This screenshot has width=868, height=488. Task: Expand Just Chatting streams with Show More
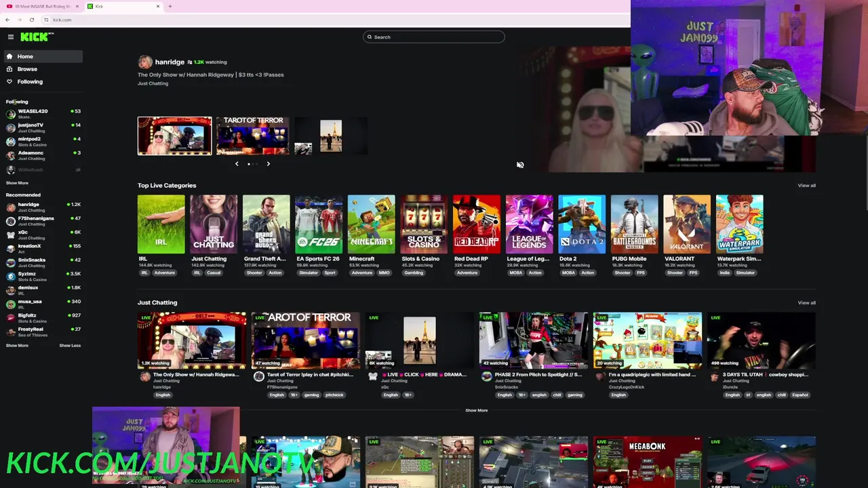(x=476, y=410)
